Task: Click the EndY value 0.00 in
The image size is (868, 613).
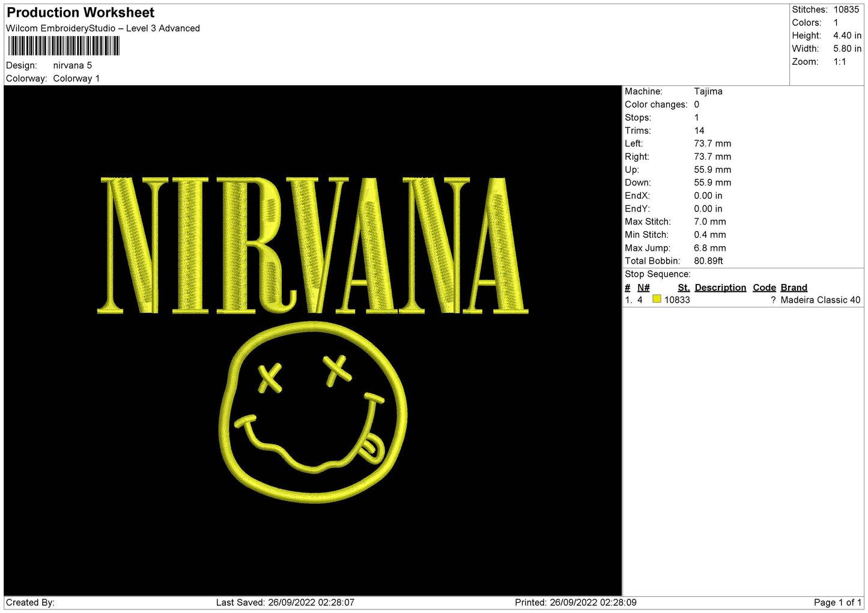Action: [x=708, y=209]
